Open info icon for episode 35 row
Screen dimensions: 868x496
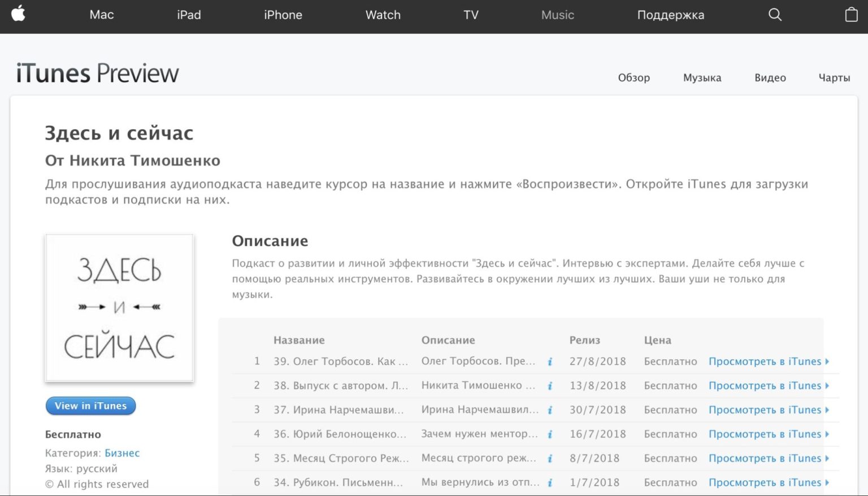pos(550,459)
